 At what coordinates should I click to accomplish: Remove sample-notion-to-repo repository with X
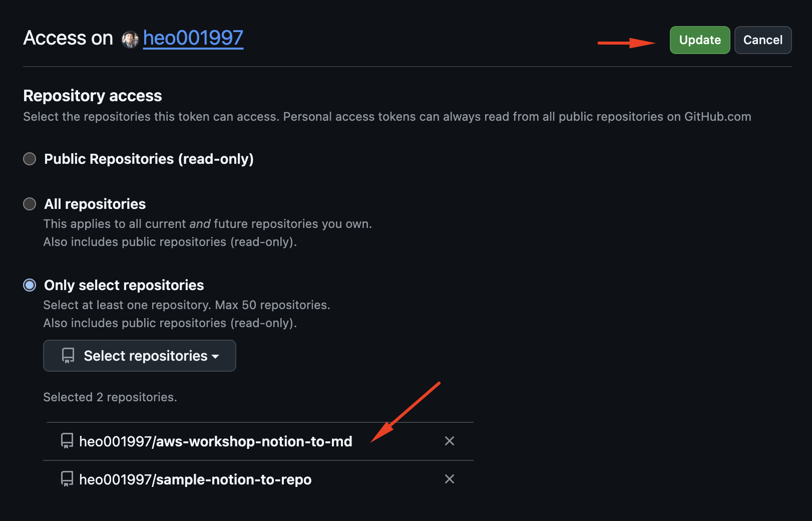point(450,479)
